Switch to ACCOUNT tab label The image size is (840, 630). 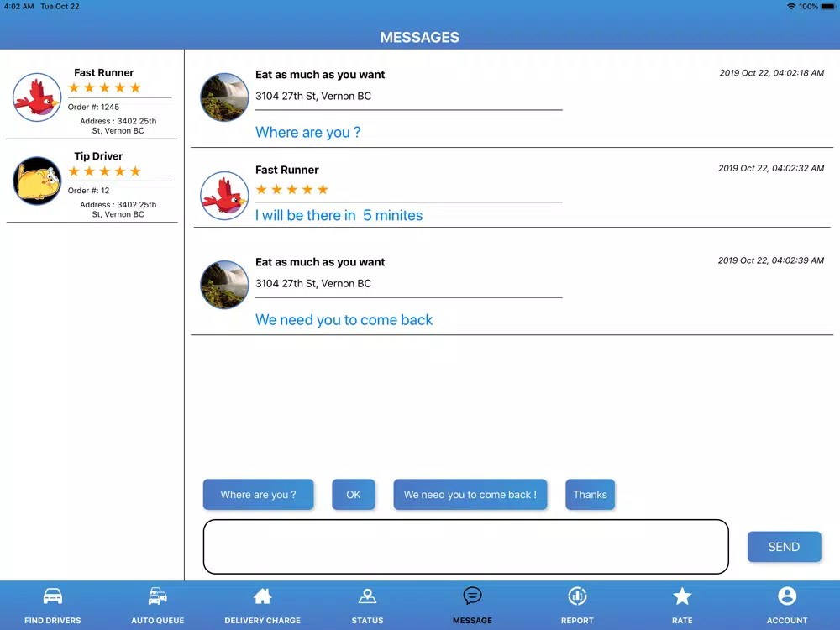[787, 621]
